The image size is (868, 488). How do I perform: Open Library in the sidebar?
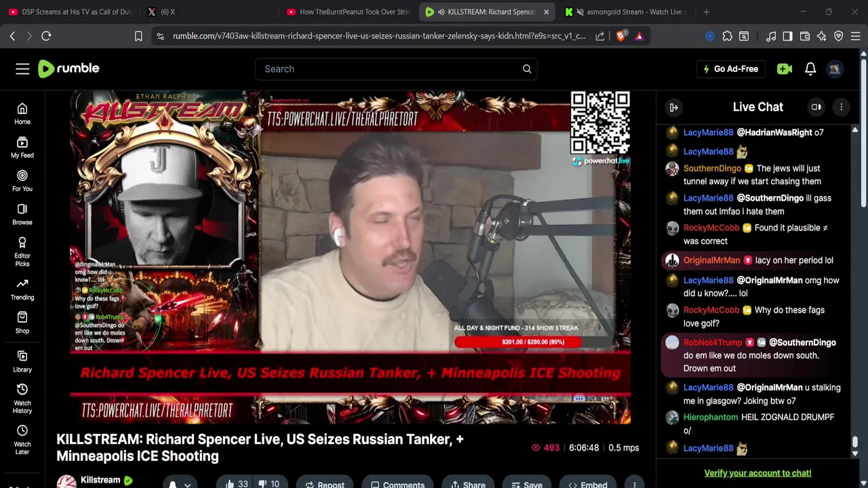pyautogui.click(x=22, y=362)
